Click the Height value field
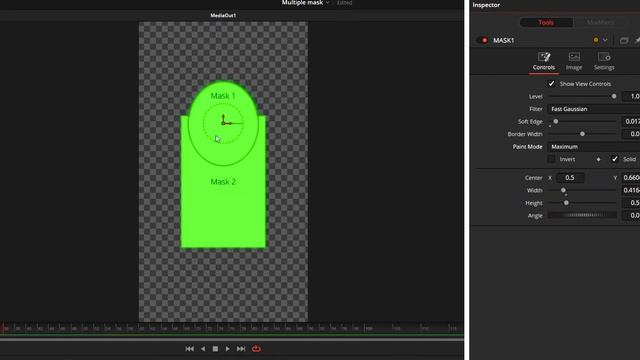This screenshot has width=640, height=360. coord(631,203)
